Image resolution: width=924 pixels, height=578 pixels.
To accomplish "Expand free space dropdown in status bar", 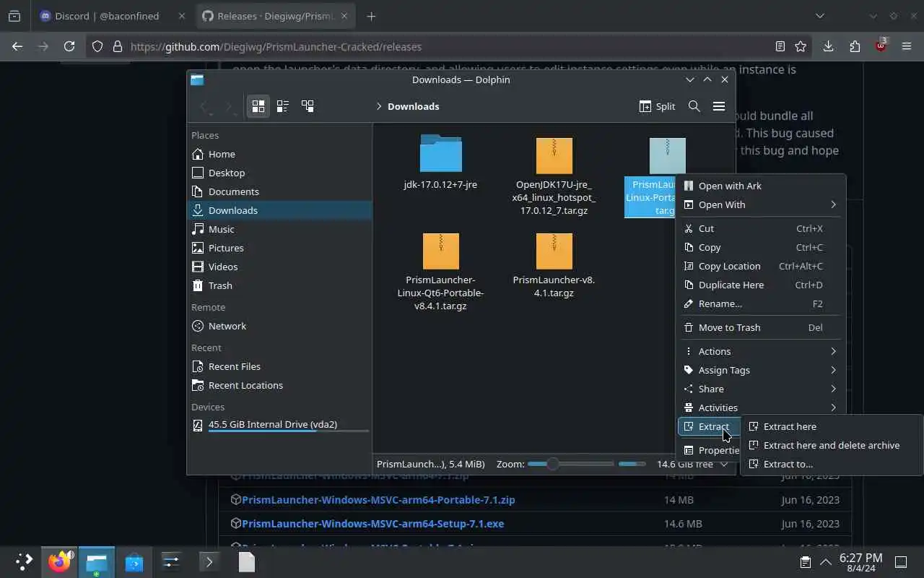I will 724,464.
